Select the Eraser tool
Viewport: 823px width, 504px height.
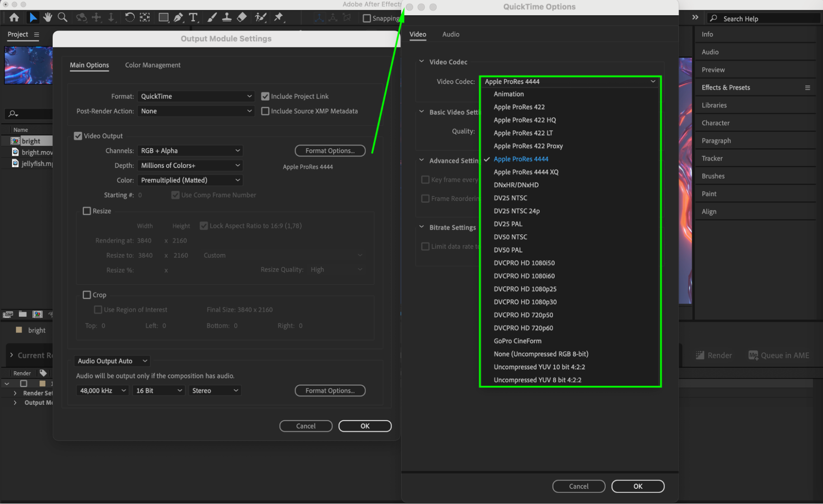242,17
